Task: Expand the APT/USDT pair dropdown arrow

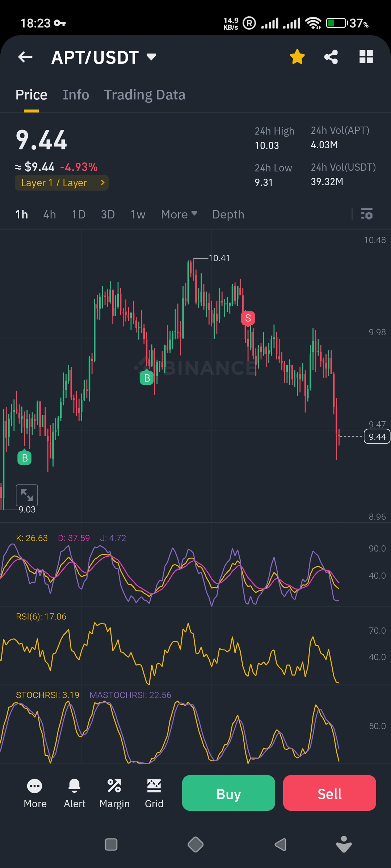Action: (151, 57)
